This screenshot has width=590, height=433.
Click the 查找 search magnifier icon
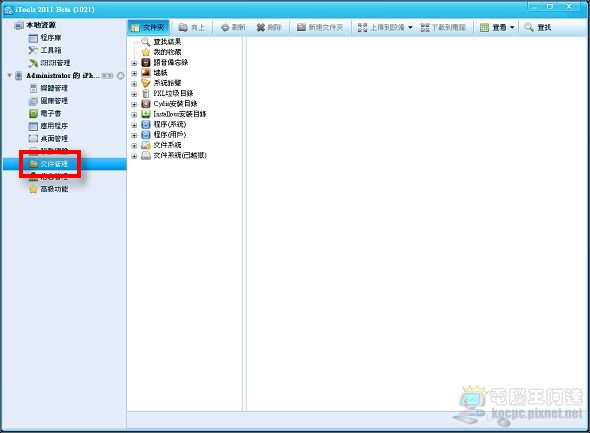coord(529,27)
